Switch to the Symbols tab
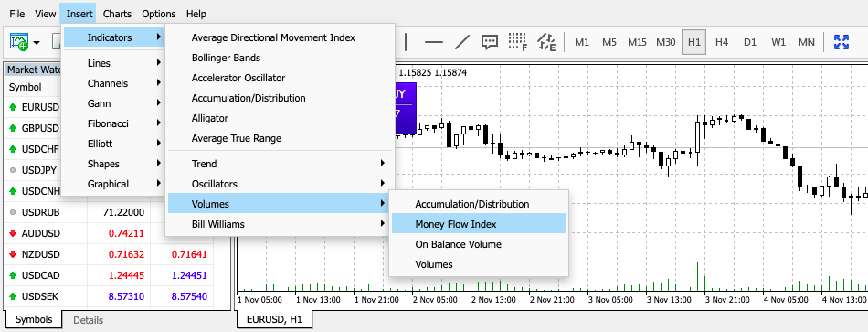868x332 pixels. click(33, 319)
